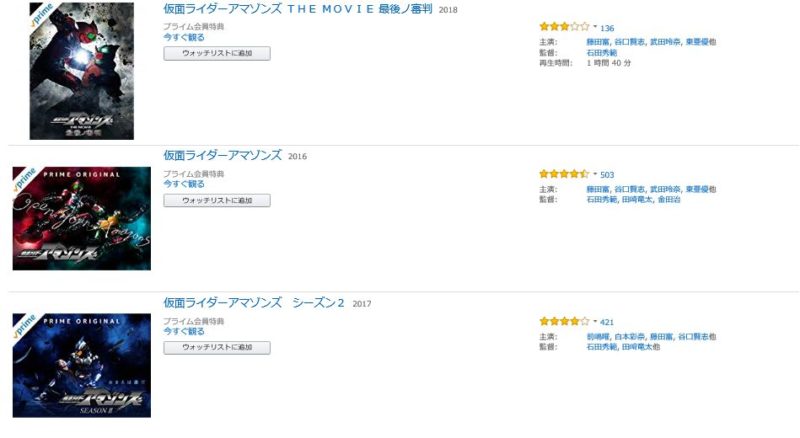The image size is (800, 438).
Task: Click the THE MOVIE poster thumbnail
Action: pyautogui.click(x=82, y=71)
